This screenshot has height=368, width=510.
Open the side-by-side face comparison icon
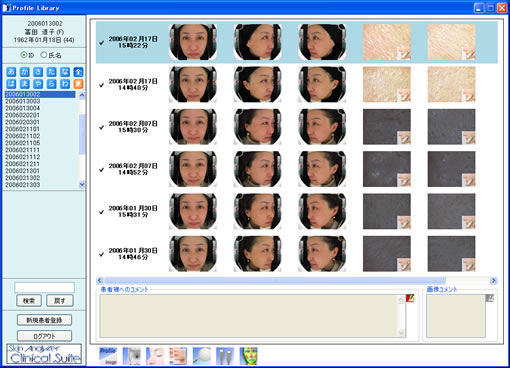178,356
